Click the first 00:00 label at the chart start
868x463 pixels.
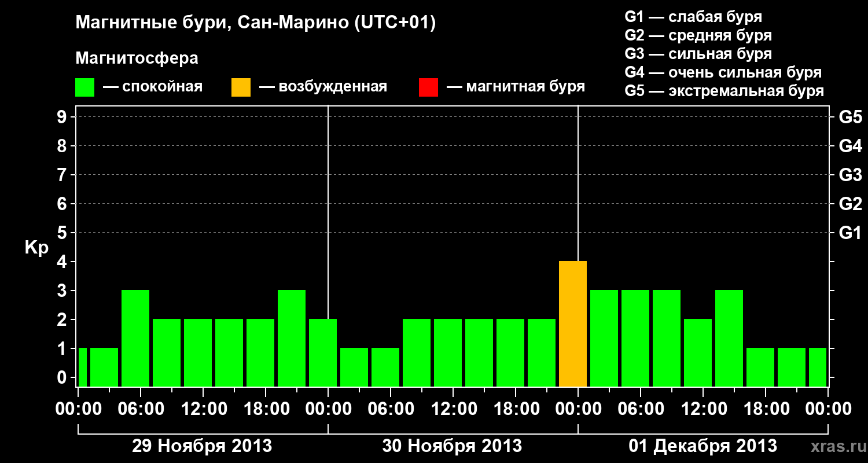(x=78, y=409)
